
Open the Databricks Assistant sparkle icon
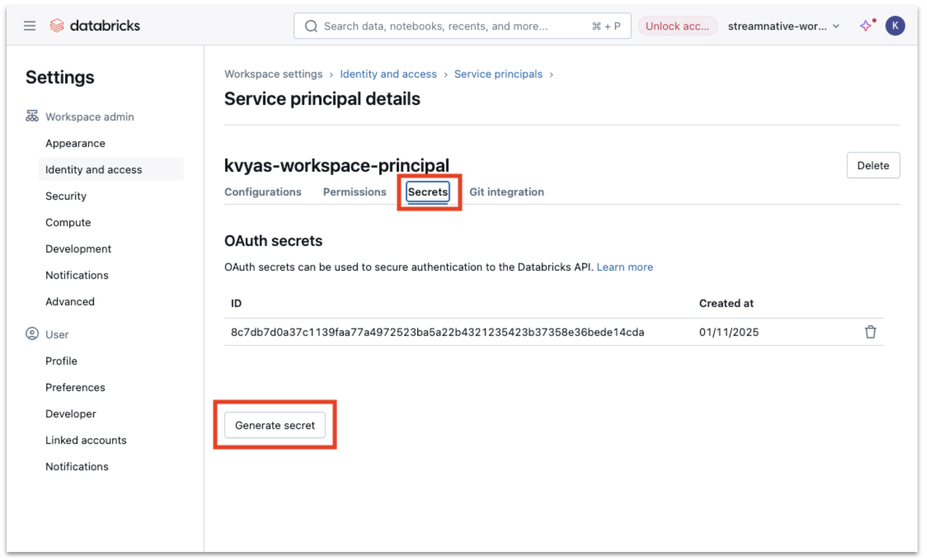tap(866, 26)
